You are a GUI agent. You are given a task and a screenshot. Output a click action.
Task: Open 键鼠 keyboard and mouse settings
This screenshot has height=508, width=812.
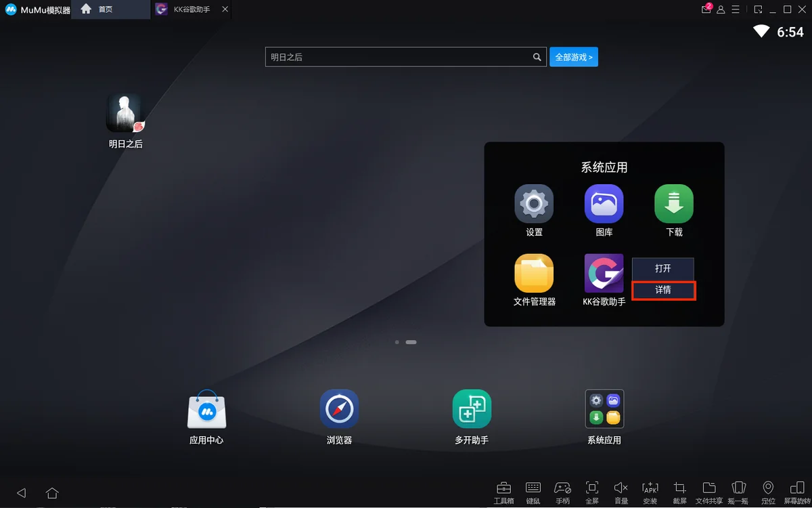click(533, 492)
